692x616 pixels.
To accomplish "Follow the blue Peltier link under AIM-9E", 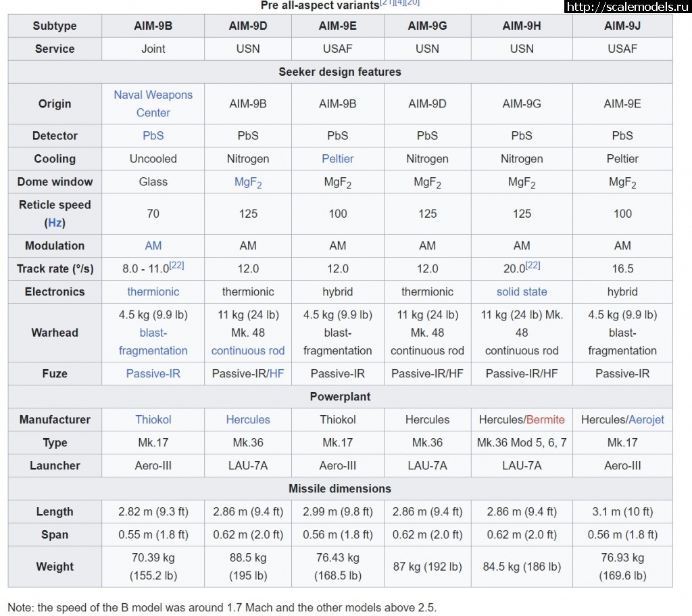I will pos(337,159).
